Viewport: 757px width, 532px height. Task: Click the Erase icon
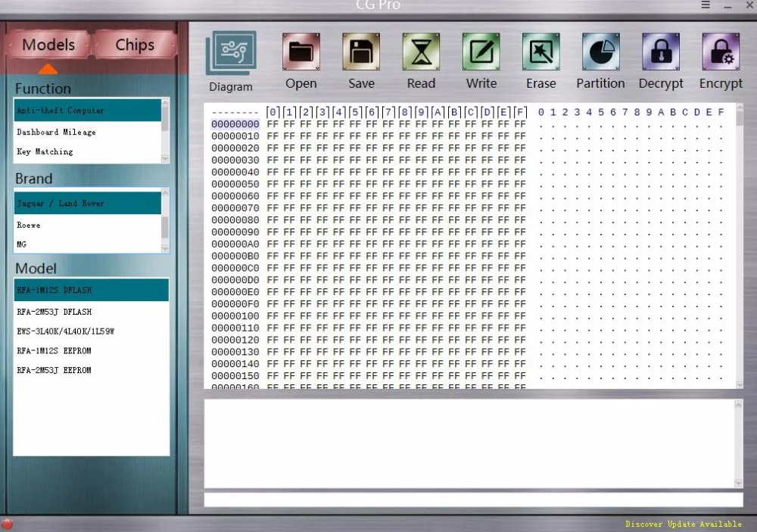(x=540, y=51)
